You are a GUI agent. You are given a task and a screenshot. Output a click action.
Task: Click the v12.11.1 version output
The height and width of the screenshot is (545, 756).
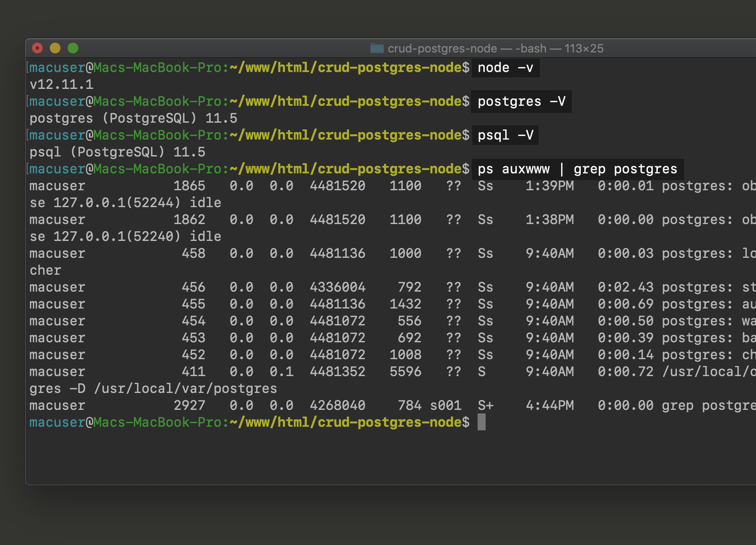pyautogui.click(x=61, y=84)
